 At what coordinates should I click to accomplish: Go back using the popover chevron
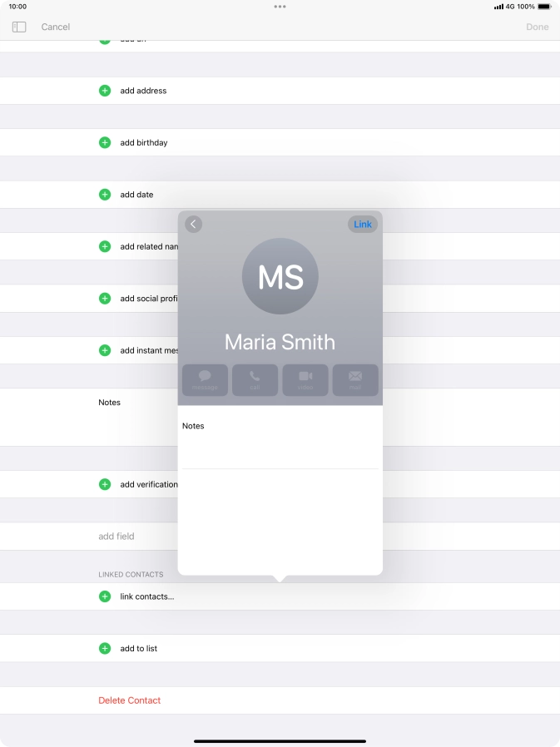[194, 224]
